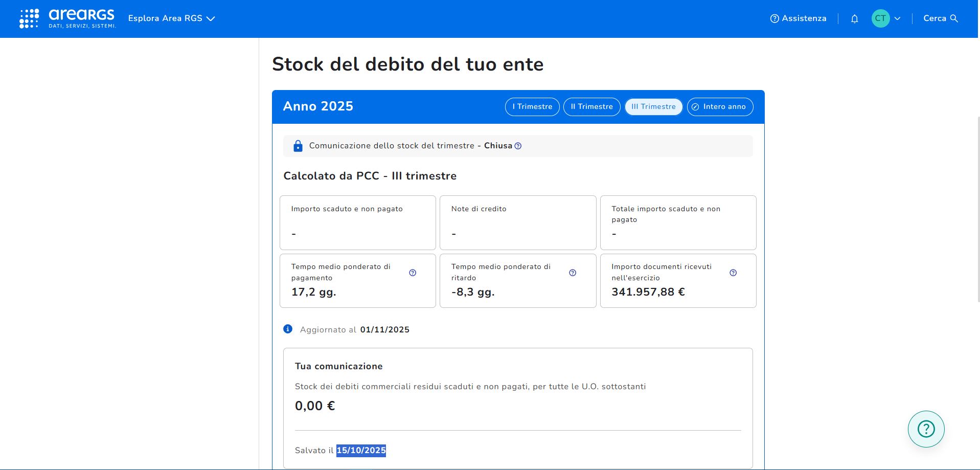The height and width of the screenshot is (470, 980).
Task: Click the areaRGS logo
Action: (x=67, y=18)
